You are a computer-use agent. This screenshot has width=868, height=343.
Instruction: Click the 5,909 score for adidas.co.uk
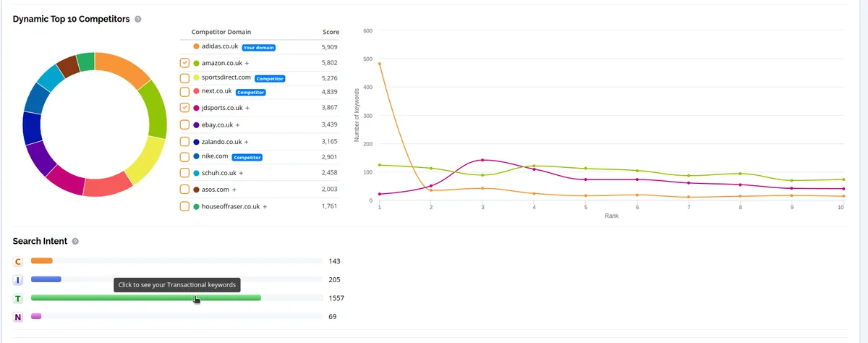pos(329,47)
